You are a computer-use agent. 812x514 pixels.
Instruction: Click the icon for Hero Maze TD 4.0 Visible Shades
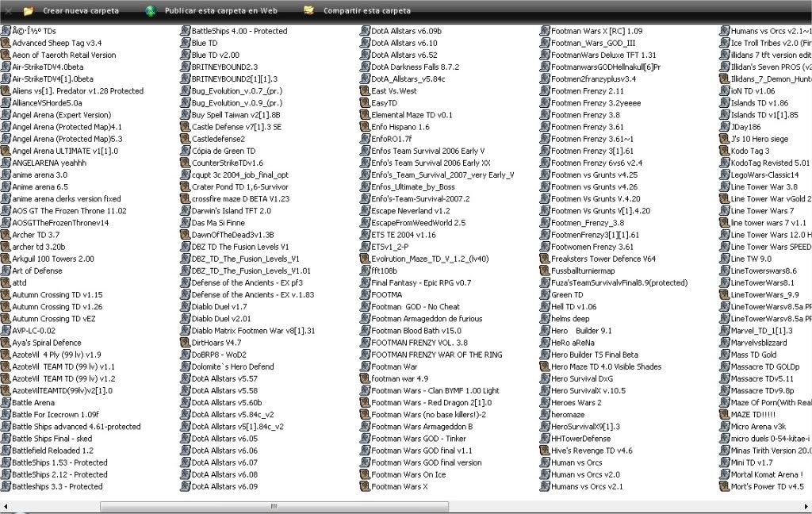[x=545, y=366]
